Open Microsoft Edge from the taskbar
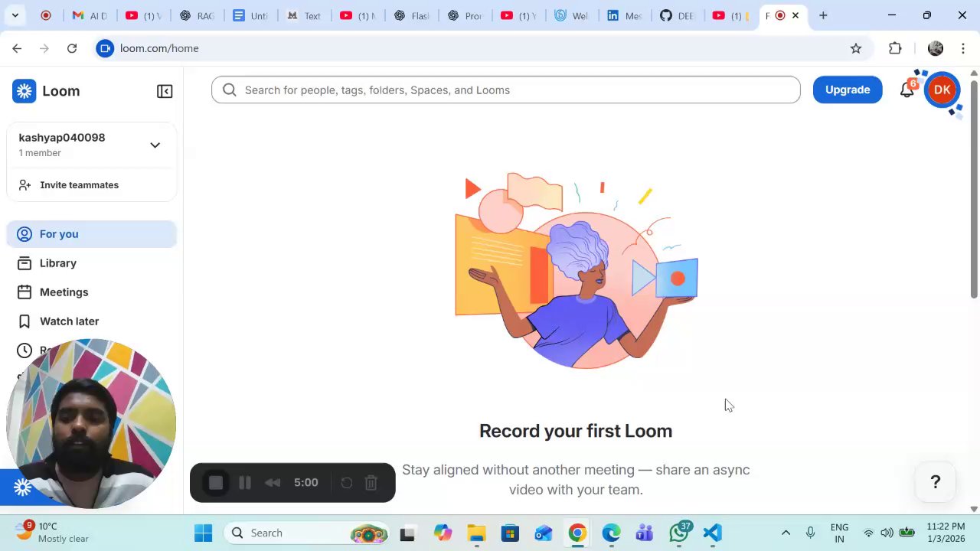980x551 pixels. tap(611, 533)
